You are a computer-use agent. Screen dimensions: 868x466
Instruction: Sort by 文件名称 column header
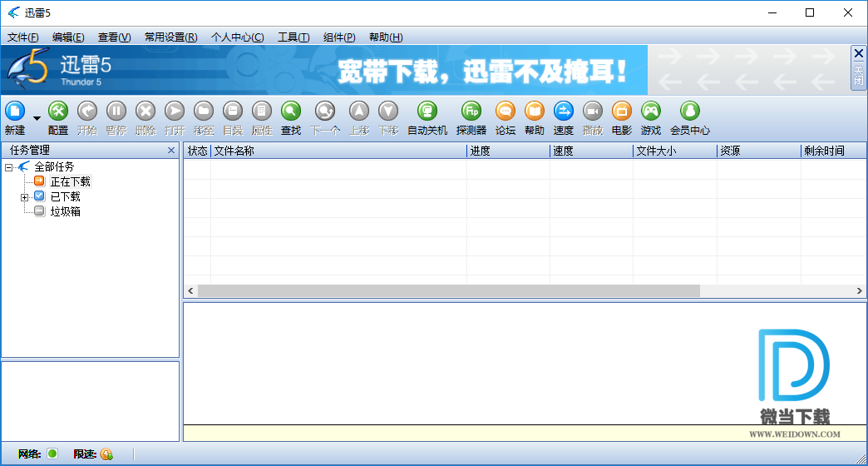coord(338,151)
